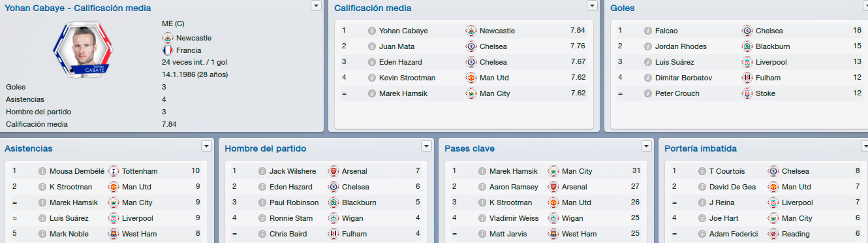Click Tottenham crest next to Mousa Dembélé
This screenshot has width=868, height=243.
(114, 171)
